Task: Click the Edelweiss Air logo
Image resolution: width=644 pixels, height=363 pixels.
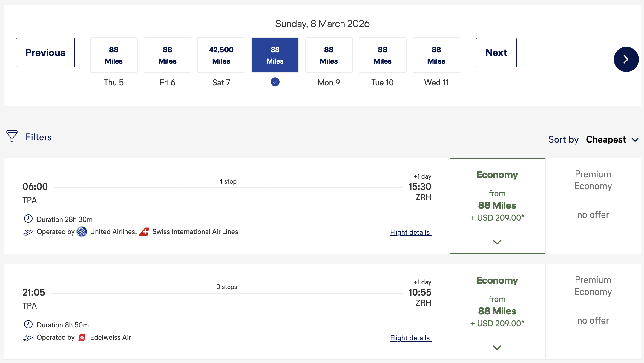Action: (82, 337)
